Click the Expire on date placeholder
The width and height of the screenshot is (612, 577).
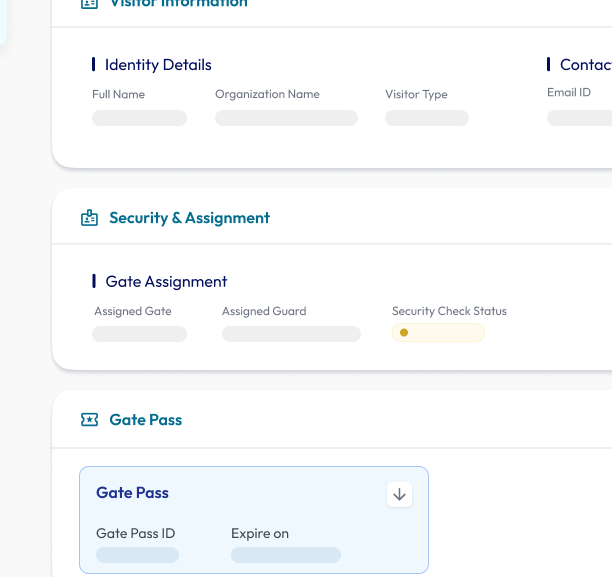pyautogui.click(x=285, y=555)
